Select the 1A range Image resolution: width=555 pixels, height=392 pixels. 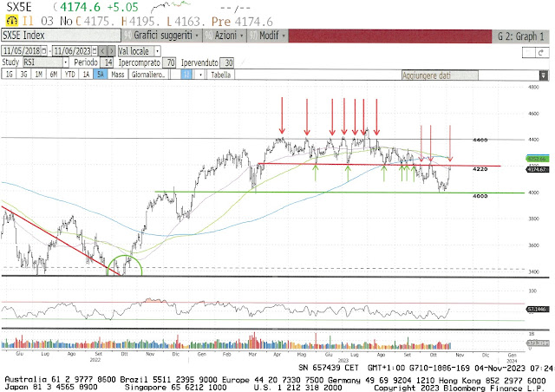tap(86, 75)
